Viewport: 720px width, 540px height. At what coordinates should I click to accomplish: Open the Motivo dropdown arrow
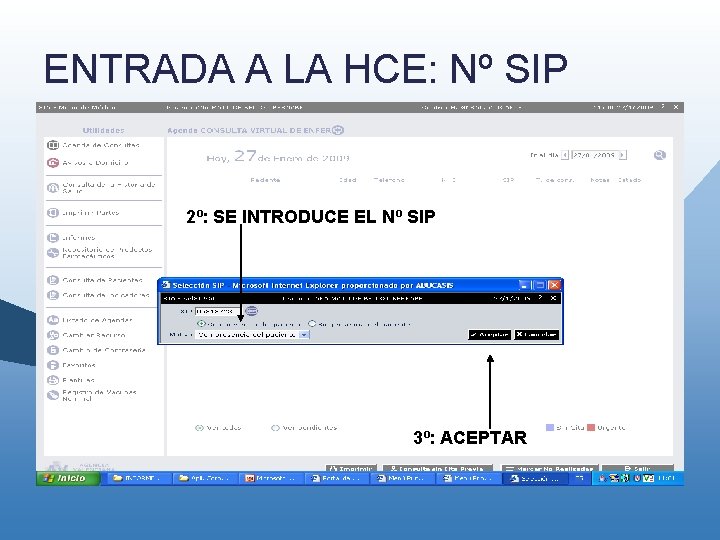[x=304, y=335]
